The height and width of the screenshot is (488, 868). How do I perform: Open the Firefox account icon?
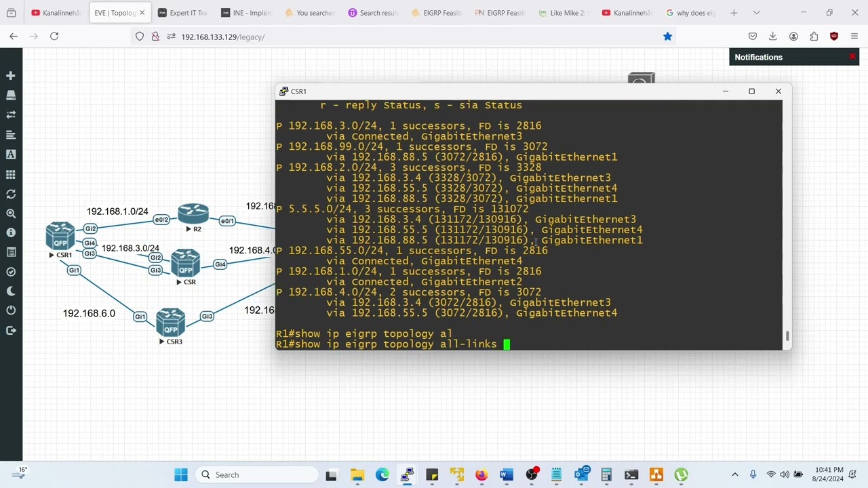793,37
